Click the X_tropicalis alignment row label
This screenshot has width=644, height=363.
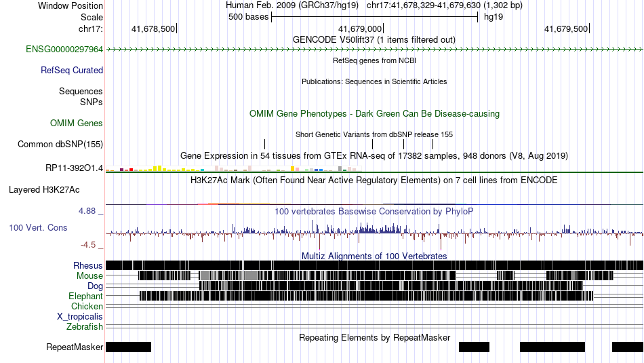80,317
